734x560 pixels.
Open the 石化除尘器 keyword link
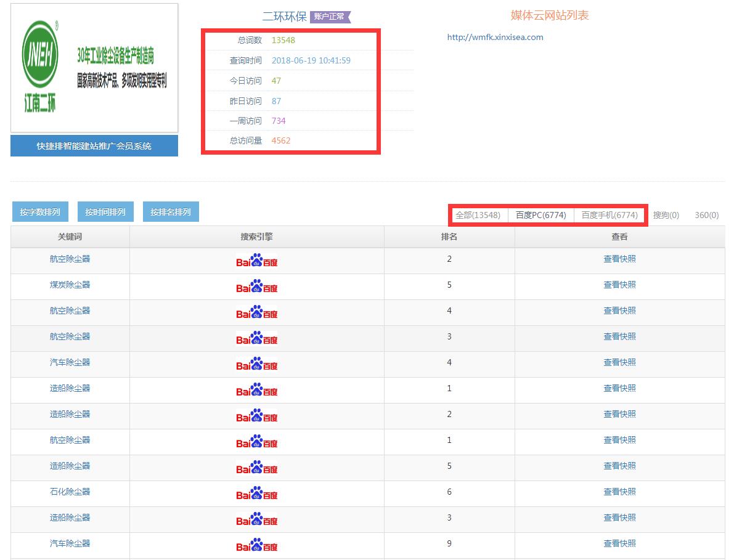click(70, 492)
